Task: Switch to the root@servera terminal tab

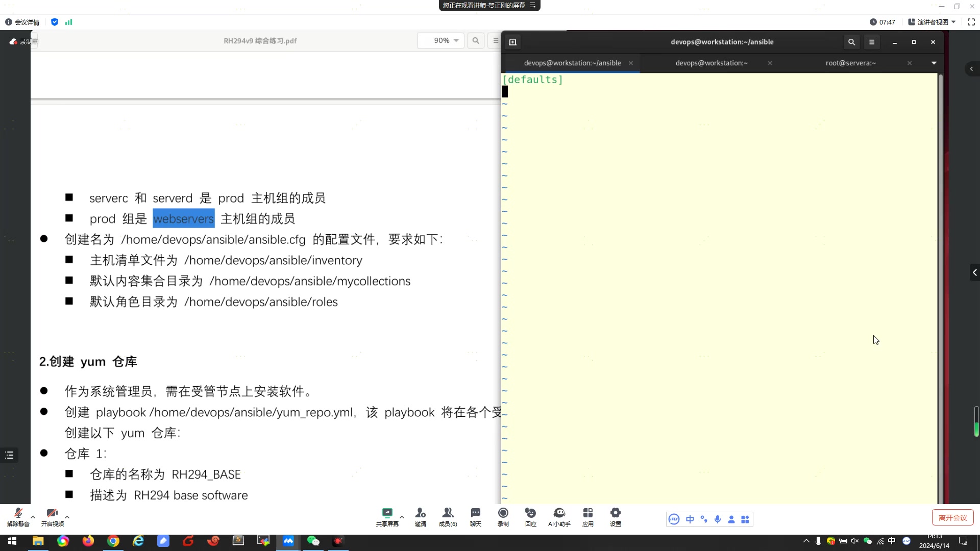Action: tap(850, 63)
